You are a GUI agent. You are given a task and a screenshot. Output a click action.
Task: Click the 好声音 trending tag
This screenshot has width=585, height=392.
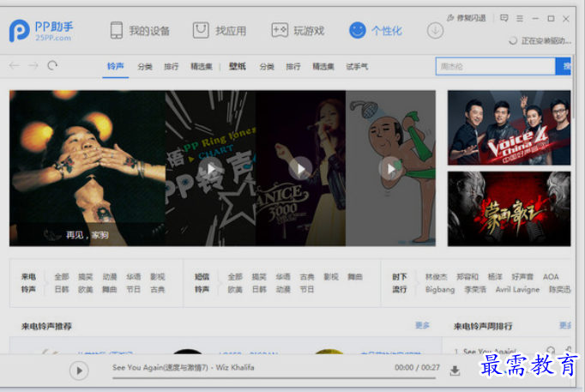pos(522,277)
